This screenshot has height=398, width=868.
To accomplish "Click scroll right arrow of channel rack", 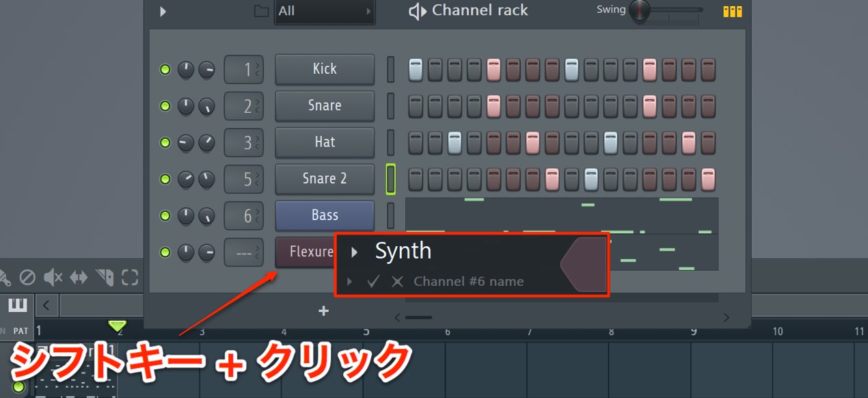I will pyautogui.click(x=726, y=317).
